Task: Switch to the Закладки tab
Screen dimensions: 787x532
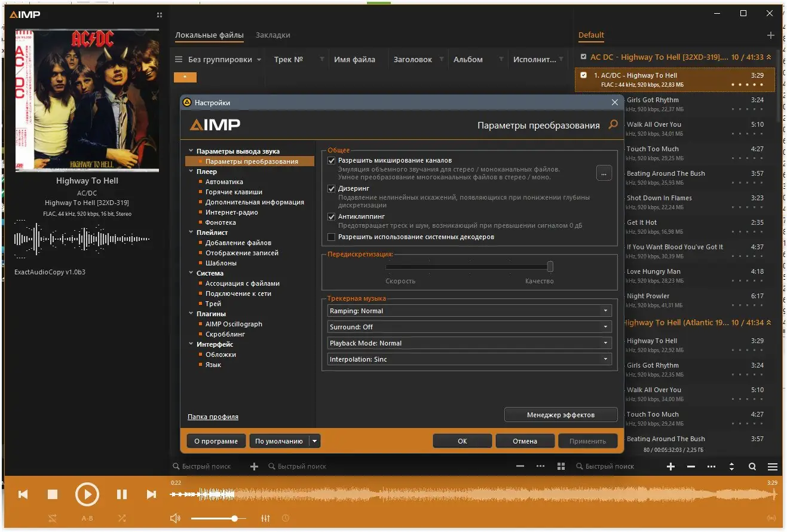Action: (272, 35)
